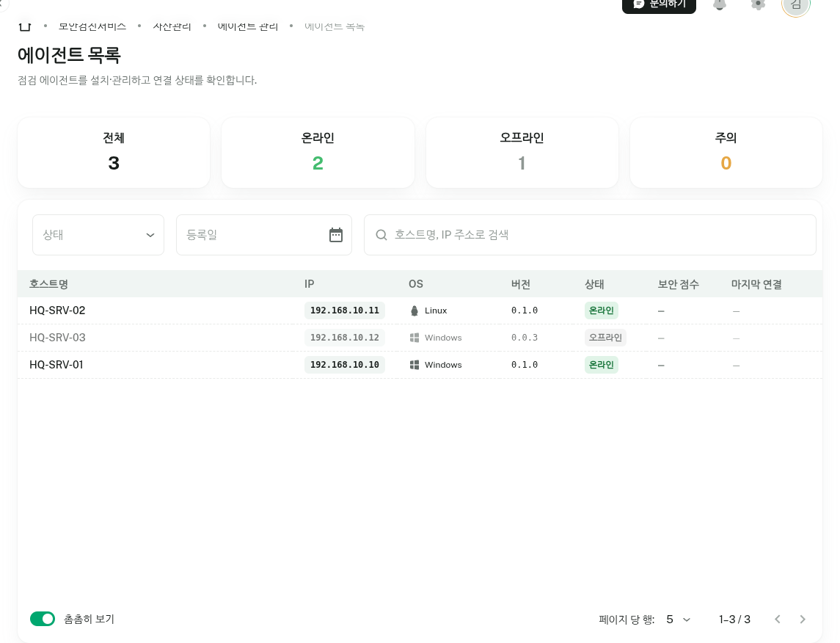Expand the rows per page dropdown

pyautogui.click(x=678, y=620)
